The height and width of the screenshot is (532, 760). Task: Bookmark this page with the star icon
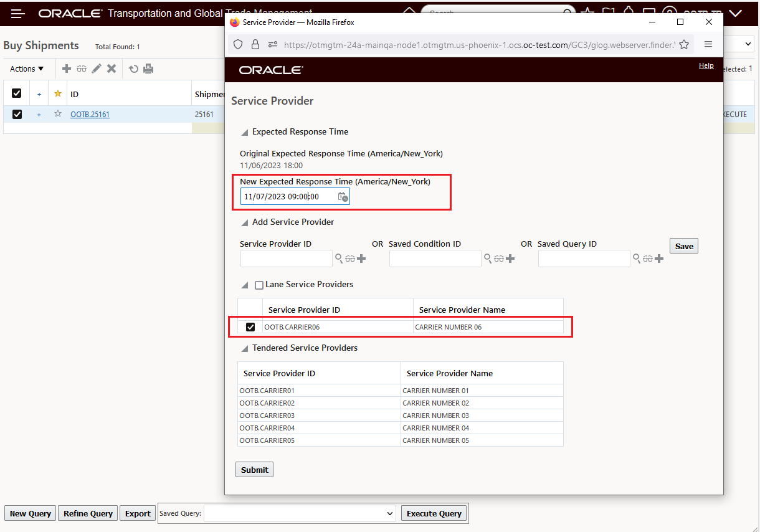coord(684,44)
